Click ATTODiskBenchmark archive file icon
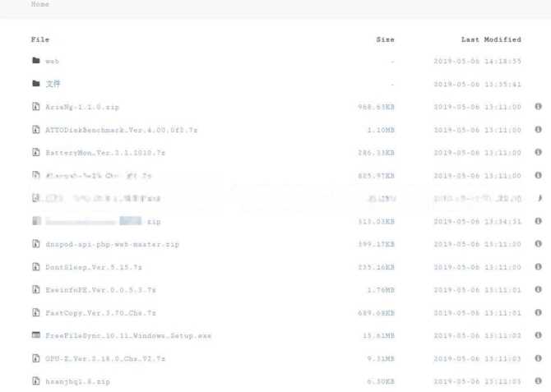The width and height of the screenshot is (551, 392). click(36, 130)
